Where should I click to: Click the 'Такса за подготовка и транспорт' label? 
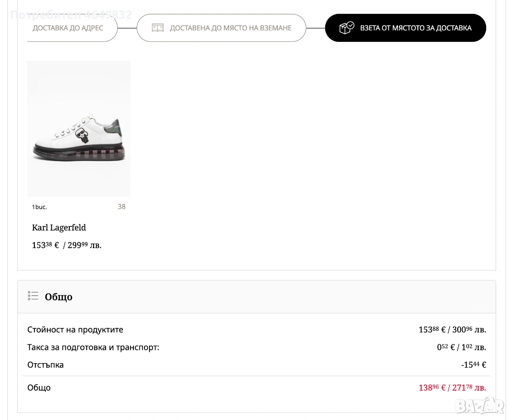pyautogui.click(x=93, y=347)
